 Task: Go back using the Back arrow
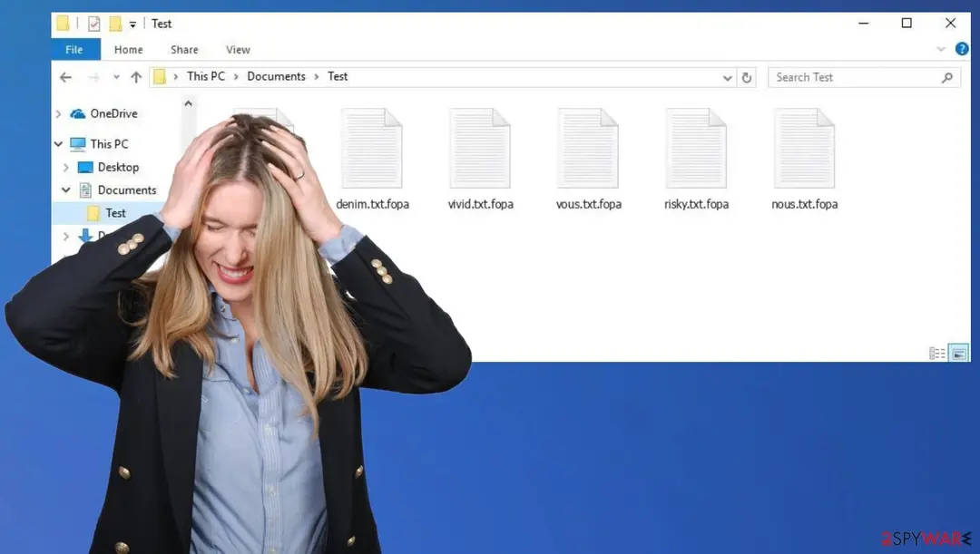coord(65,77)
